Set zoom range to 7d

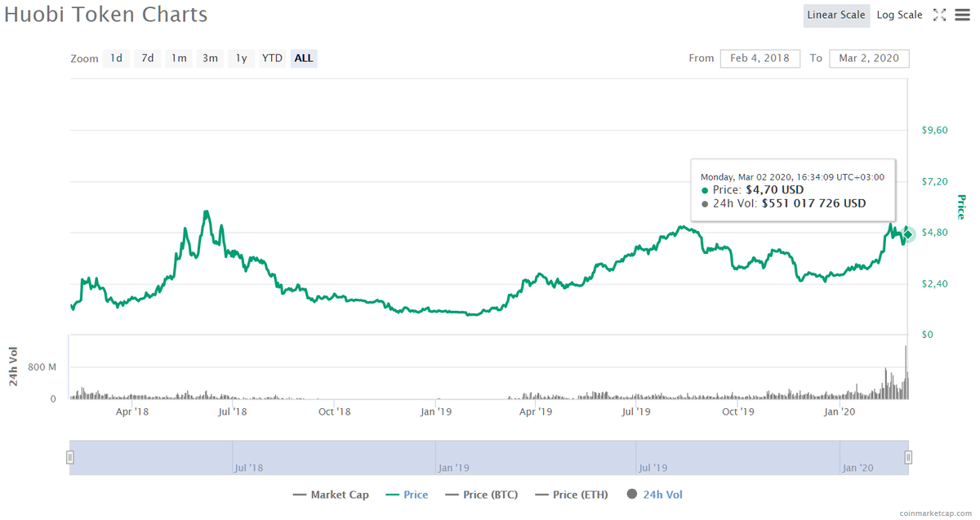click(147, 58)
